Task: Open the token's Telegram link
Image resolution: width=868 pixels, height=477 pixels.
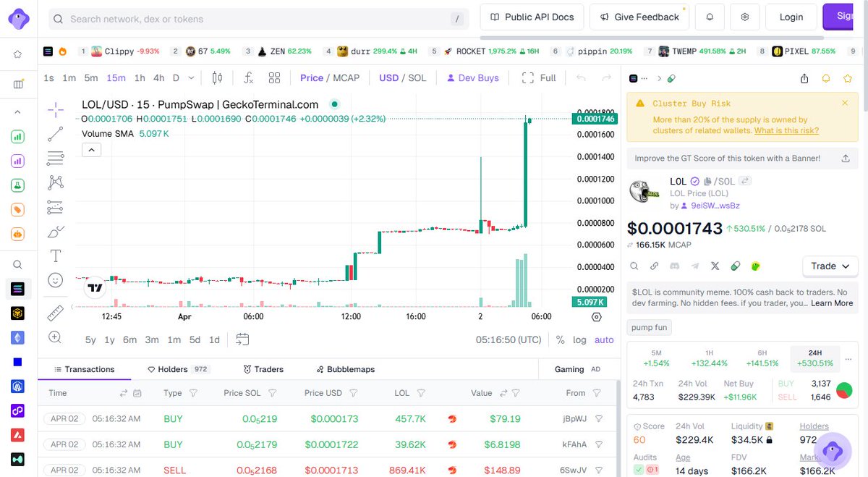Action: coord(695,266)
